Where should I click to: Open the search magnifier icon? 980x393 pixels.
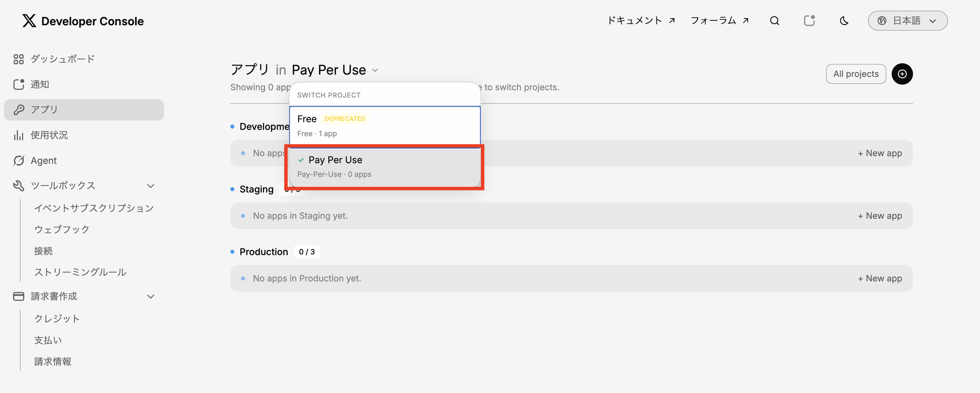[775, 21]
